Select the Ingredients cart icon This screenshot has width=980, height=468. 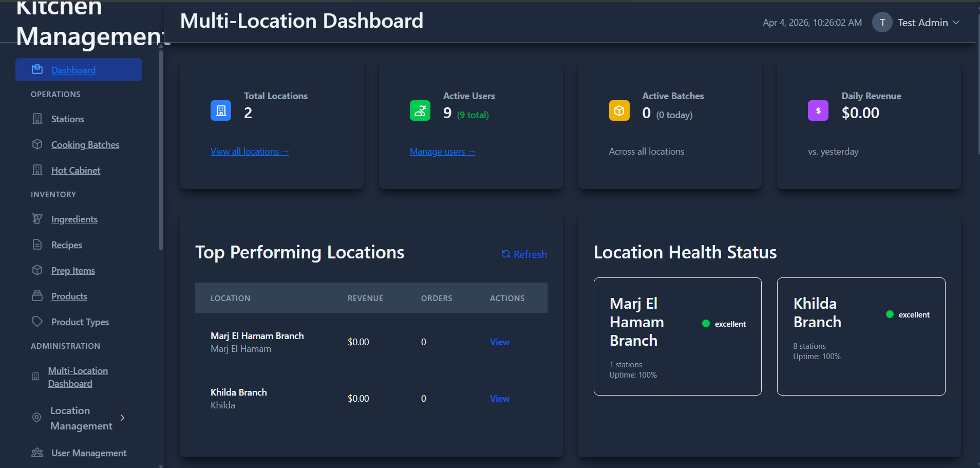[x=37, y=218]
